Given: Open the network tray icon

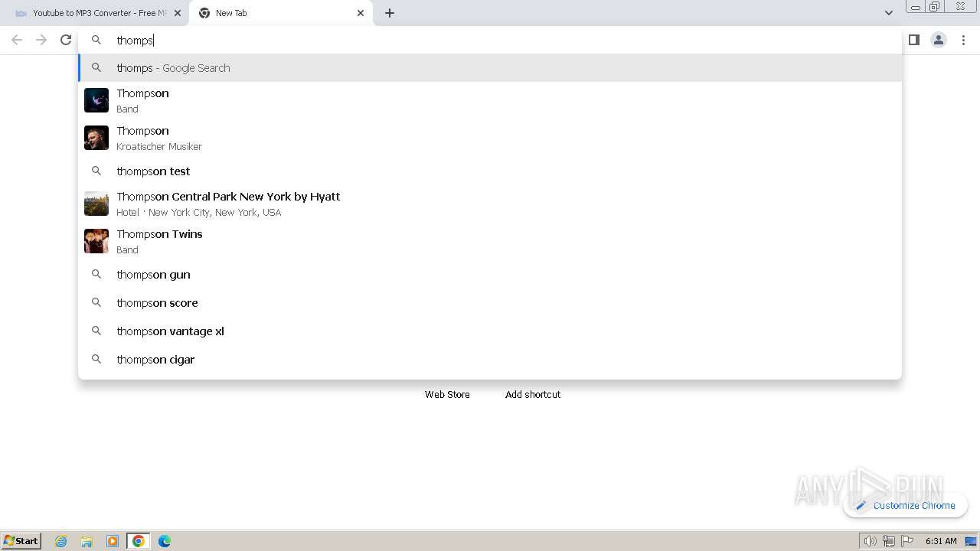Looking at the screenshot, I should [x=888, y=541].
